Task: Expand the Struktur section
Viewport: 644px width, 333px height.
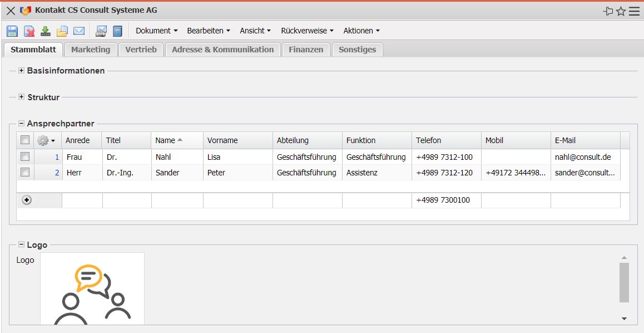Action: pos(21,97)
